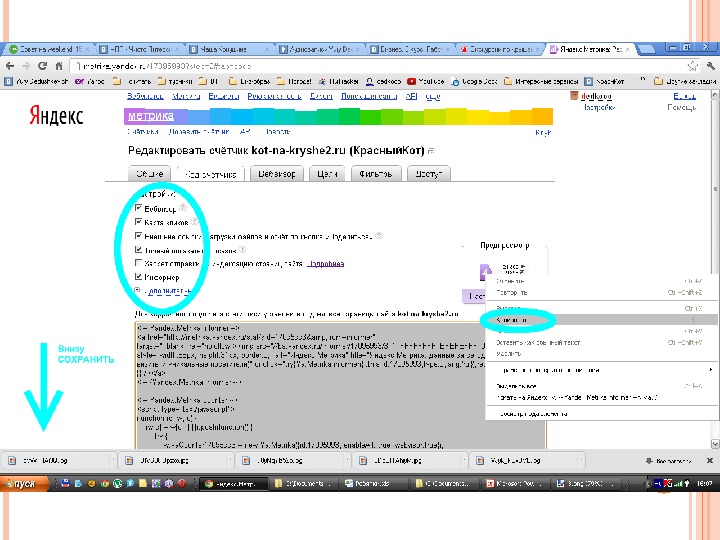Go back with the browser back arrow

tap(10, 66)
